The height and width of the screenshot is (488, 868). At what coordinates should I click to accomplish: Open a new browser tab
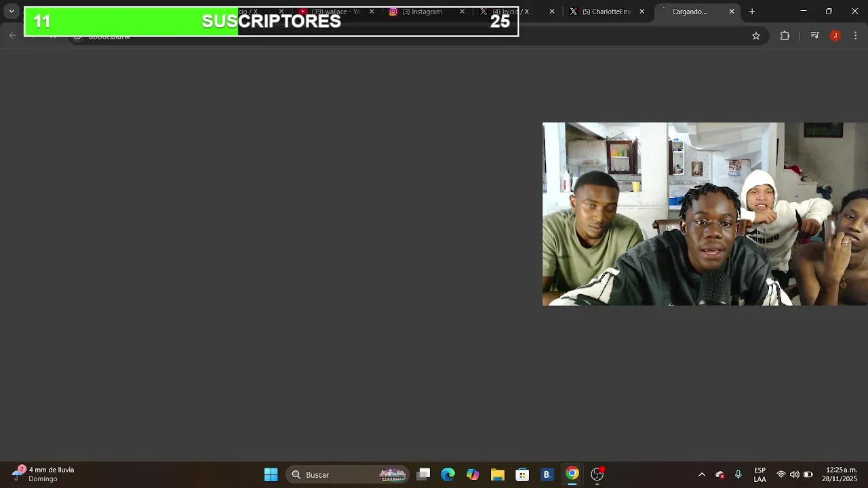tap(752, 12)
